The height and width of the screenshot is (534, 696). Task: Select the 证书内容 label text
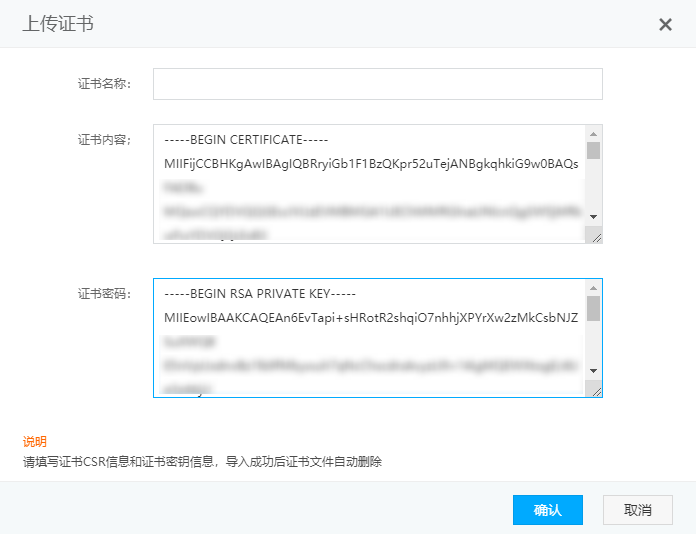pyautogui.click(x=104, y=139)
